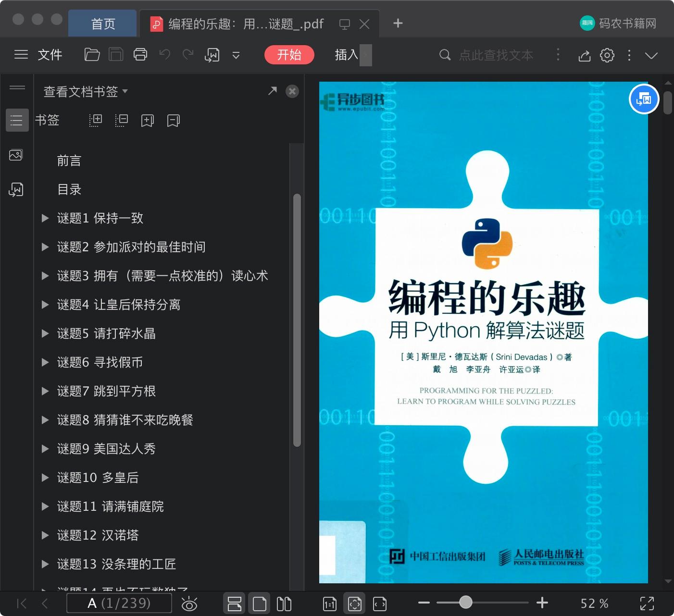The width and height of the screenshot is (674, 616).
Task: Click the tab display mode icon
Action: coord(345,24)
